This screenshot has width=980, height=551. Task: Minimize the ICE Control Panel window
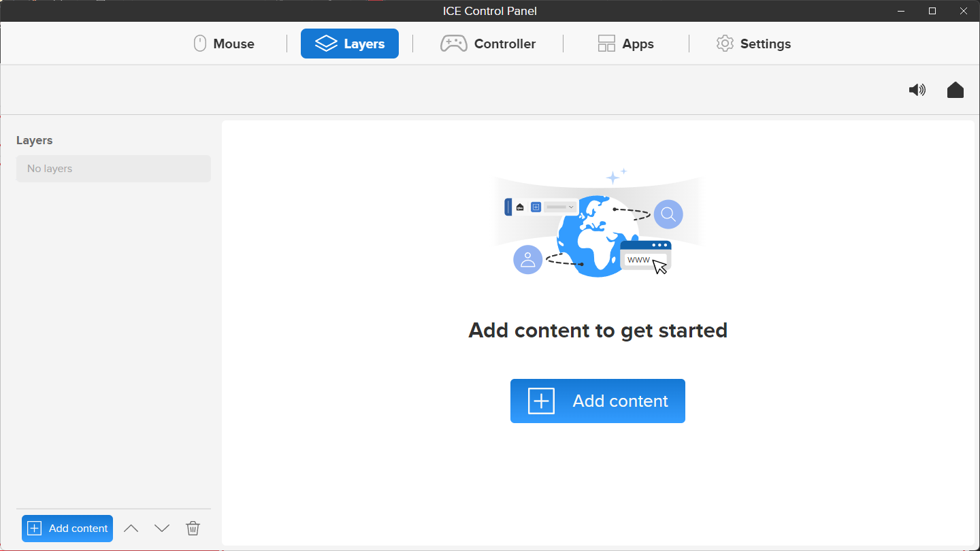pos(901,11)
